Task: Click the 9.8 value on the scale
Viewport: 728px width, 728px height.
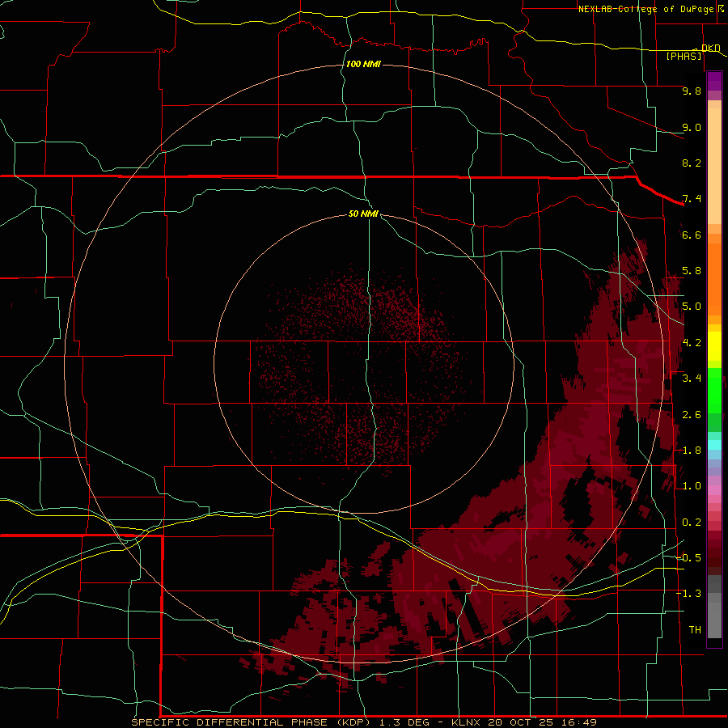Action: (692, 91)
